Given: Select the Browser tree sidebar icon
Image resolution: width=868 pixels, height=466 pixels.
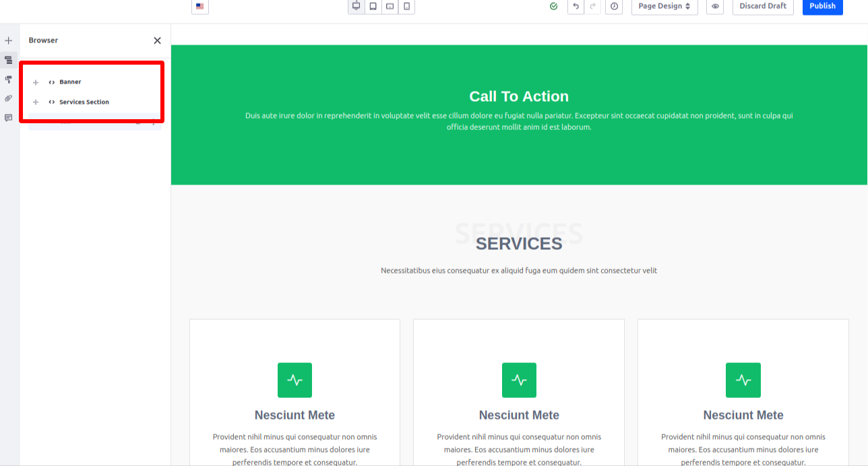Looking at the screenshot, I should click(x=9, y=60).
